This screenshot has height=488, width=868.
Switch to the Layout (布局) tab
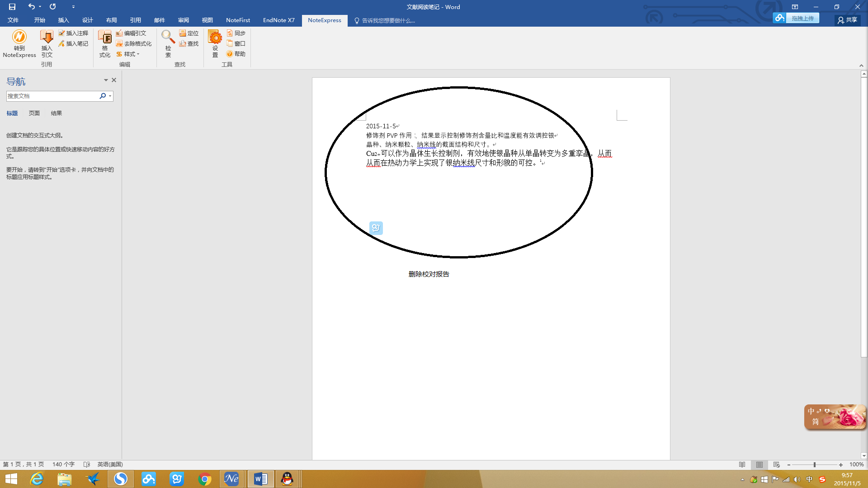112,20
